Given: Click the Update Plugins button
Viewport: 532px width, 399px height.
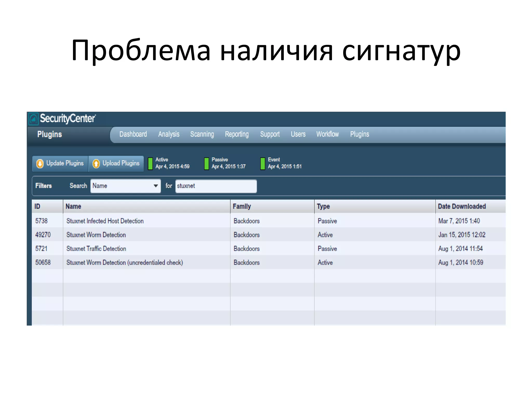Looking at the screenshot, I should coord(60,164).
